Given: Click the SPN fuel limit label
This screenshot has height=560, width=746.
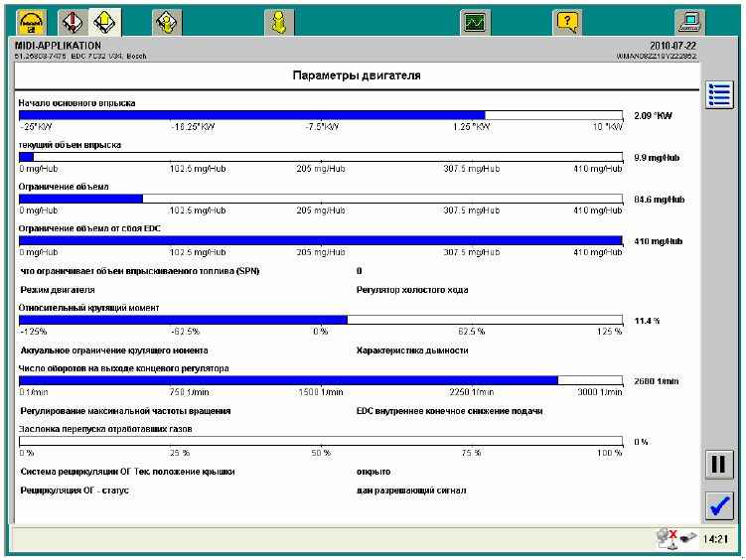Looking at the screenshot, I should click(140, 271).
